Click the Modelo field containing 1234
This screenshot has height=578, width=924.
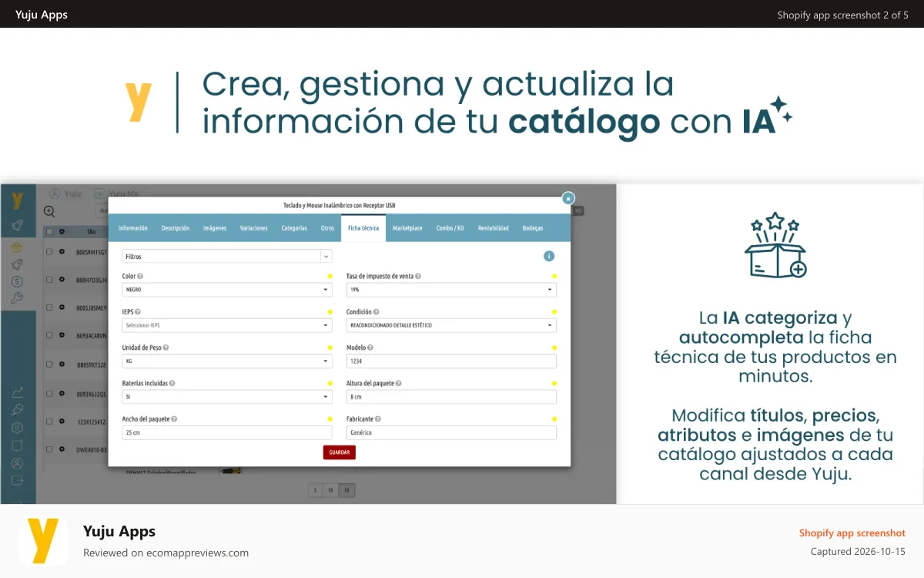point(451,361)
